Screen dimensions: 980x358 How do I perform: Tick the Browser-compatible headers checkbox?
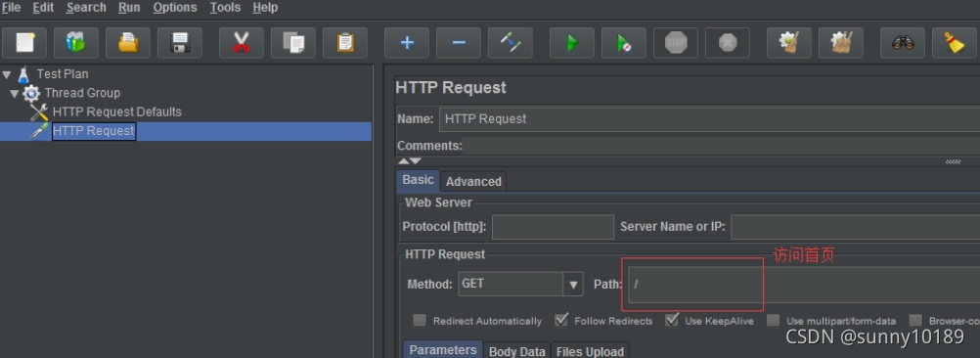pos(915,321)
